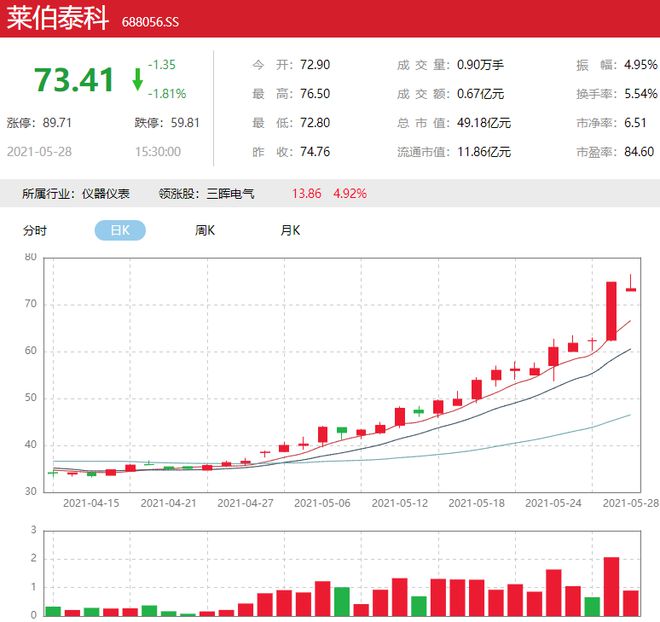Click volume value 0.90万手
The image size is (660, 622).
click(480, 65)
